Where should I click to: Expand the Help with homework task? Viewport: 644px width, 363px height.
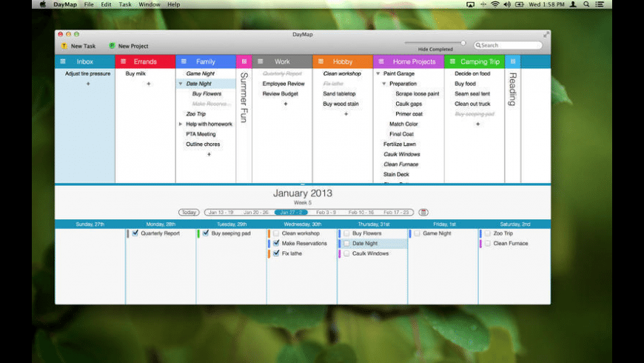coord(181,124)
